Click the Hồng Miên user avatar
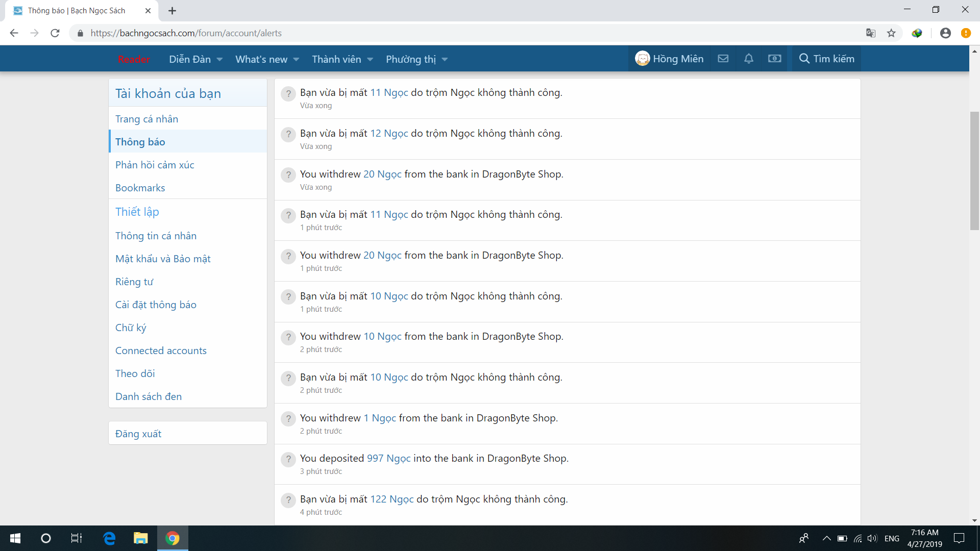The image size is (980, 551). [x=642, y=59]
